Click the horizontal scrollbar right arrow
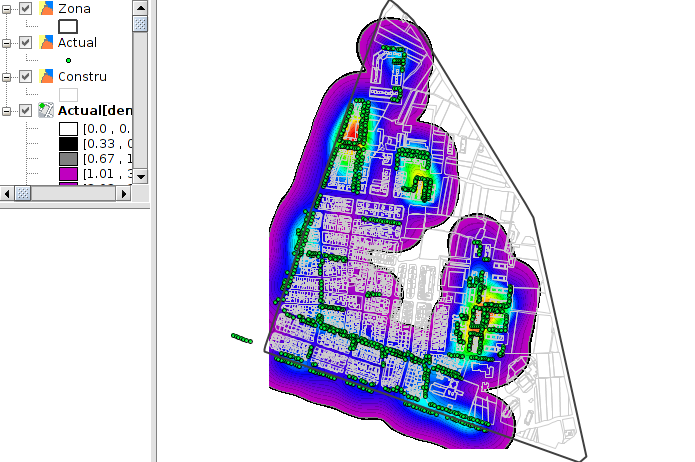695x462 pixels. [123, 193]
